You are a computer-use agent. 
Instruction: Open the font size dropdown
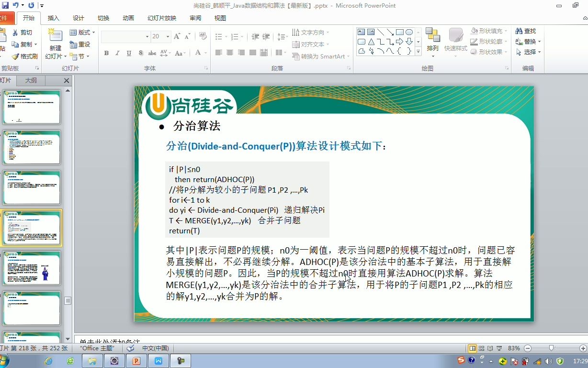tap(168, 36)
